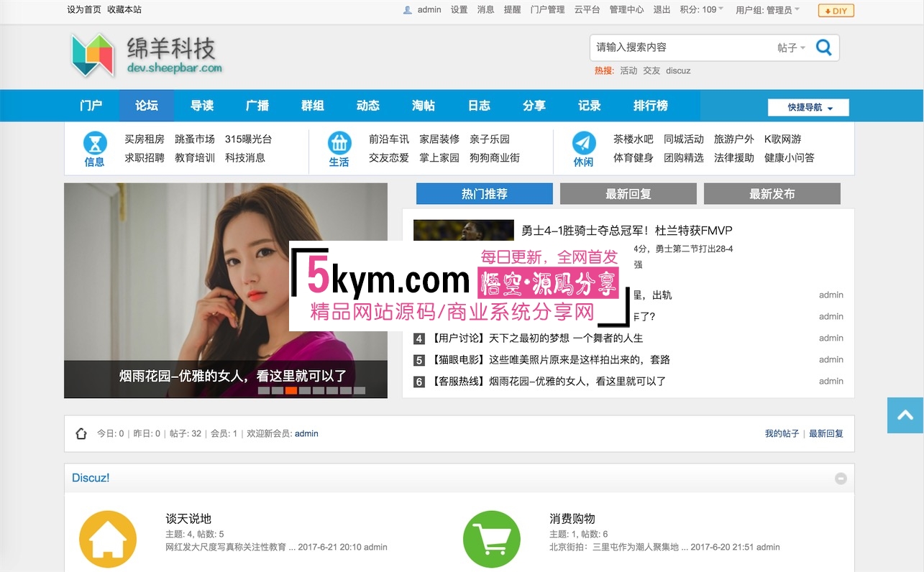
Task: Go to the 广播 nav tab
Action: coord(257,106)
